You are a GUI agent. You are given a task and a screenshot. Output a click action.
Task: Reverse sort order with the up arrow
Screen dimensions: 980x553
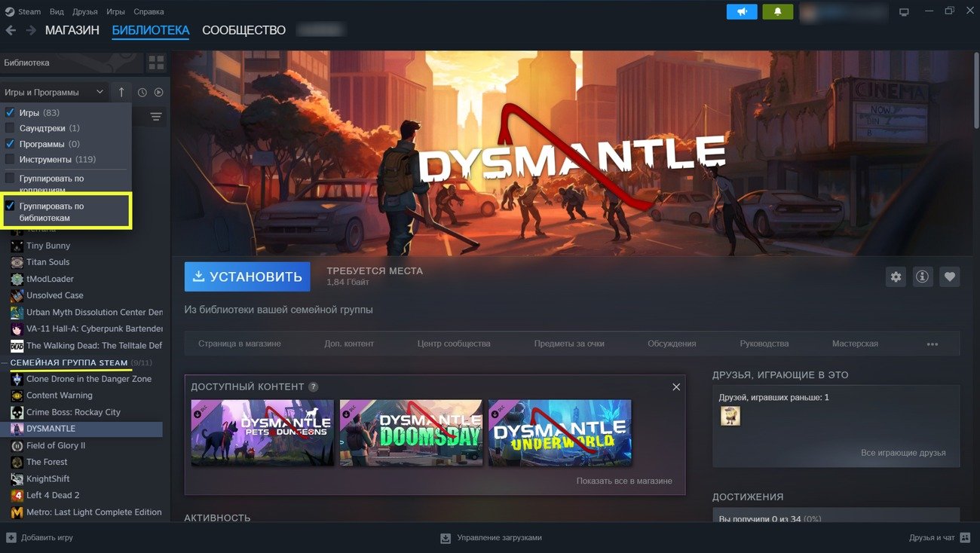click(121, 92)
